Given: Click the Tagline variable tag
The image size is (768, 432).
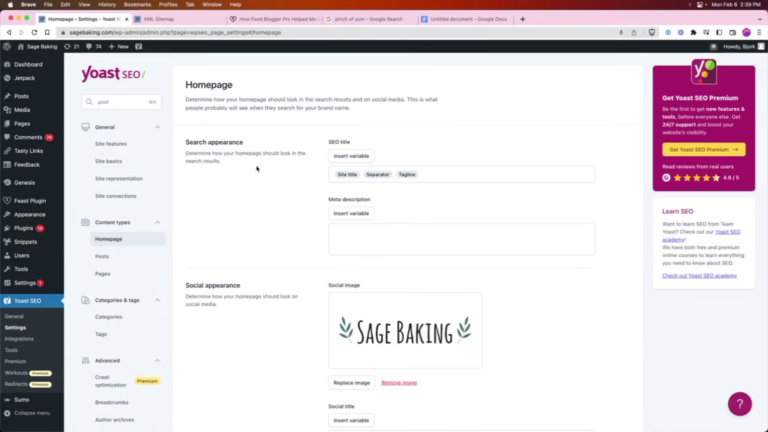Looking at the screenshot, I should 407,174.
